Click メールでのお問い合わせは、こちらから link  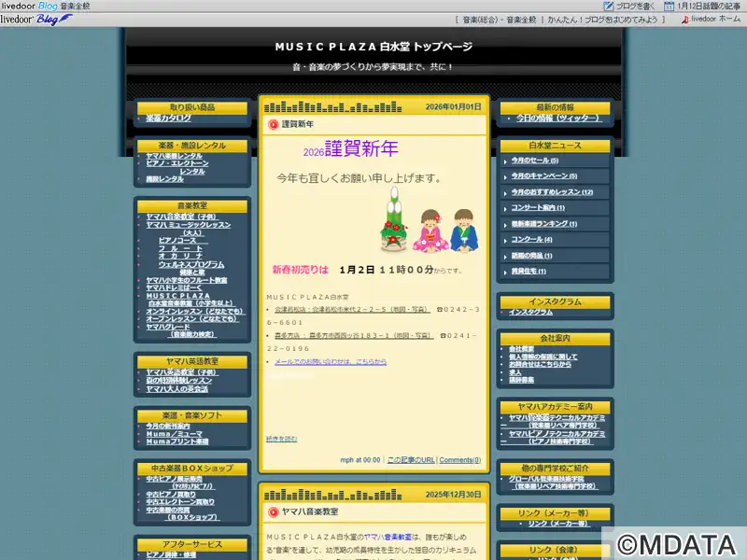[x=331, y=362]
